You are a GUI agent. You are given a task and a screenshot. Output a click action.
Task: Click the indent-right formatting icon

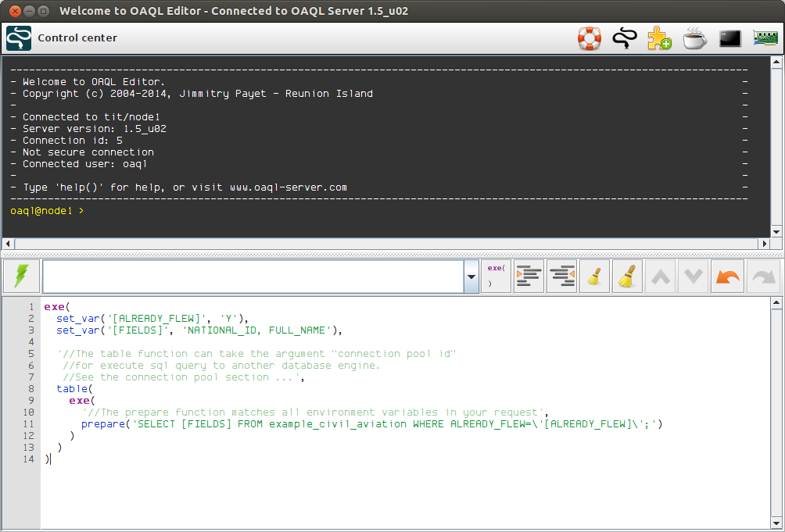coord(529,277)
